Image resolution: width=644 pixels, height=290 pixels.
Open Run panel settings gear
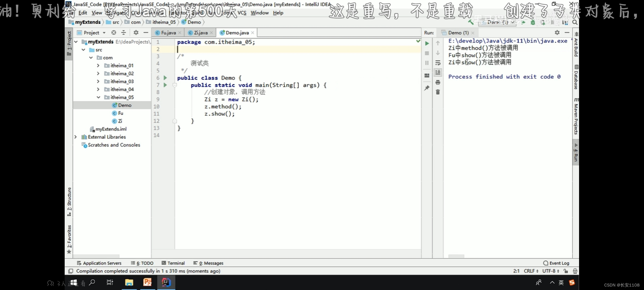557,32
